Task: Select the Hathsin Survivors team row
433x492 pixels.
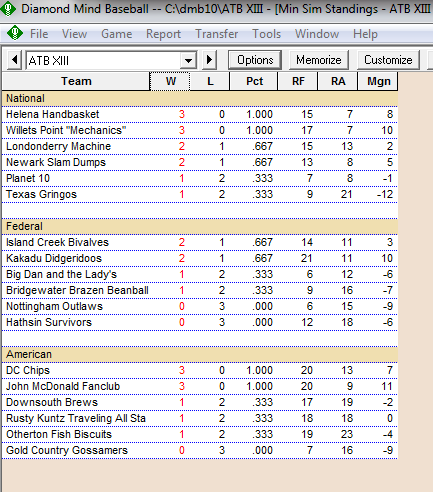Action: (x=200, y=322)
